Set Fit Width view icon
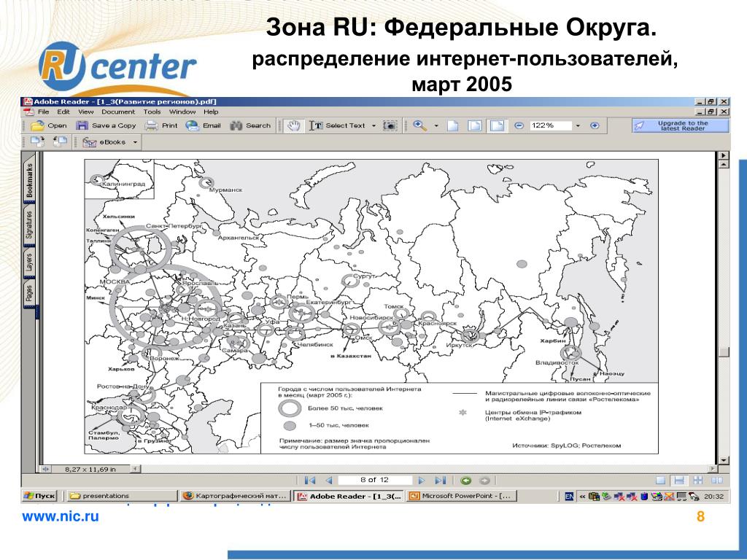Image resolution: width=747 pixels, height=560 pixels. pos(497,125)
